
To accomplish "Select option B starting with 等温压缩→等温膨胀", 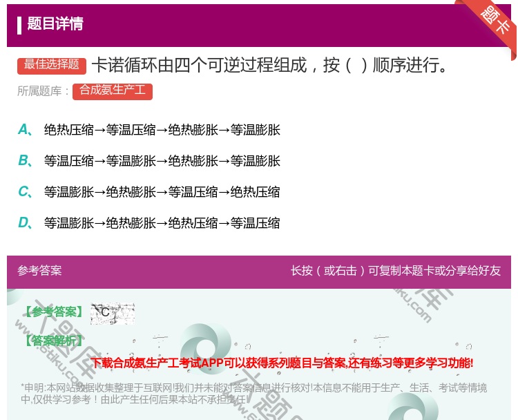I will [x=162, y=161].
